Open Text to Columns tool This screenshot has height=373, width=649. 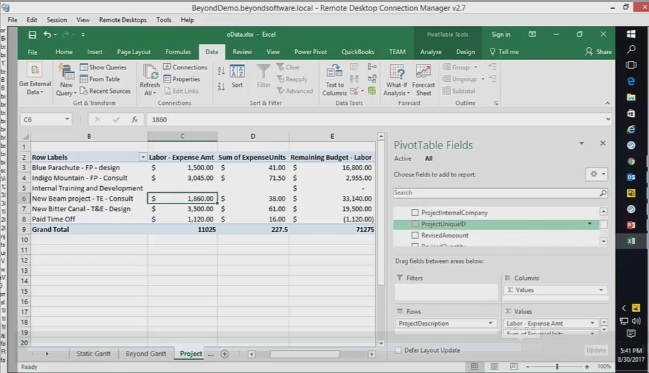(334, 80)
